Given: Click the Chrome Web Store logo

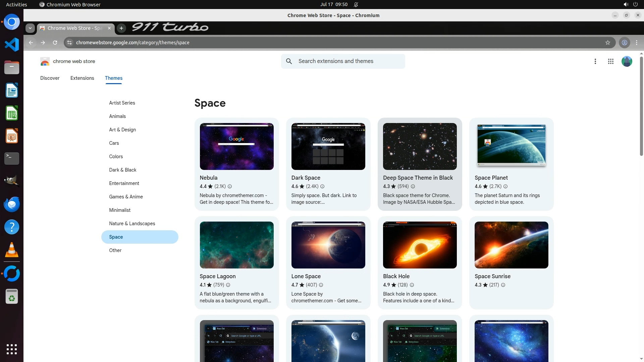Looking at the screenshot, I should click(45, 62).
